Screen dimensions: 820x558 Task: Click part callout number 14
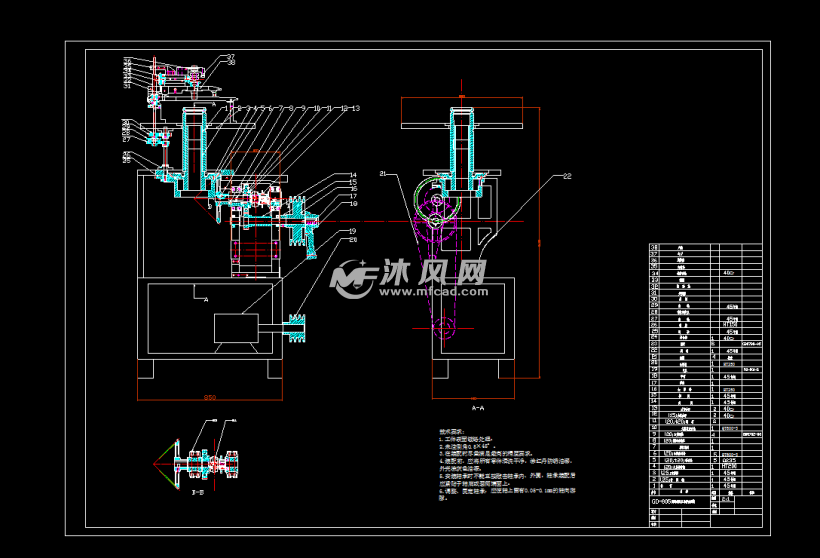tap(352, 175)
